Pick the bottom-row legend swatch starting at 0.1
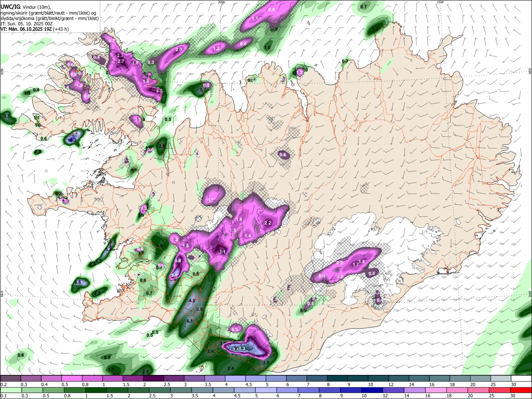 pyautogui.click(x=11, y=390)
